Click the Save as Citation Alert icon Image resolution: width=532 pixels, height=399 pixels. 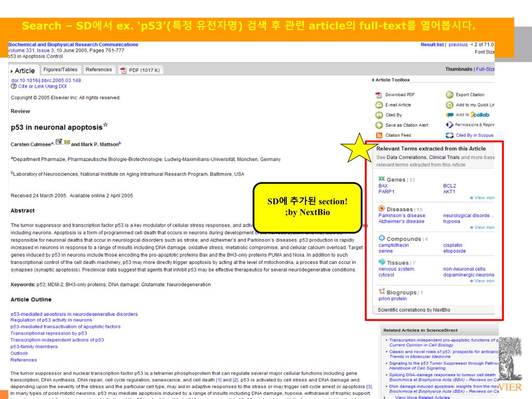379,125
